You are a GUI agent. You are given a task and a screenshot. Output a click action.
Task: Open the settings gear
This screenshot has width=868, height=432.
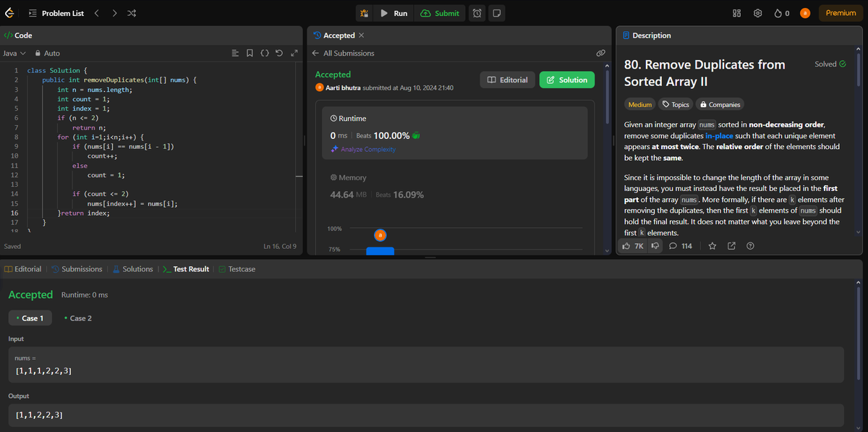[x=758, y=13]
